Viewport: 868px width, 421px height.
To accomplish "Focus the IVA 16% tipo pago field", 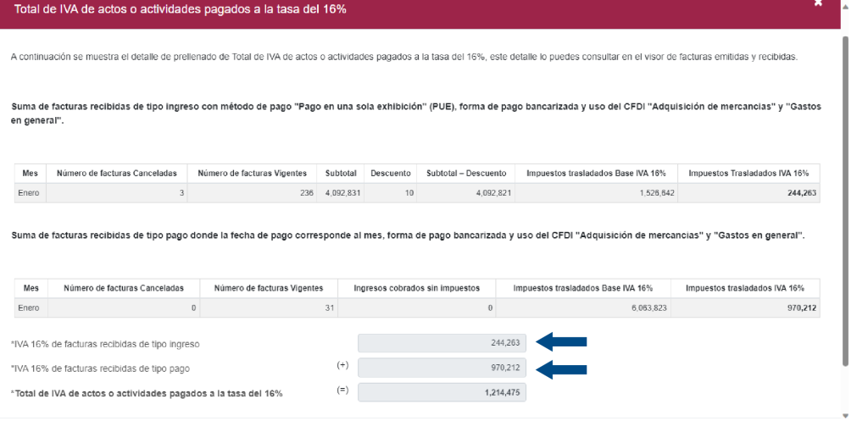I will (x=442, y=368).
